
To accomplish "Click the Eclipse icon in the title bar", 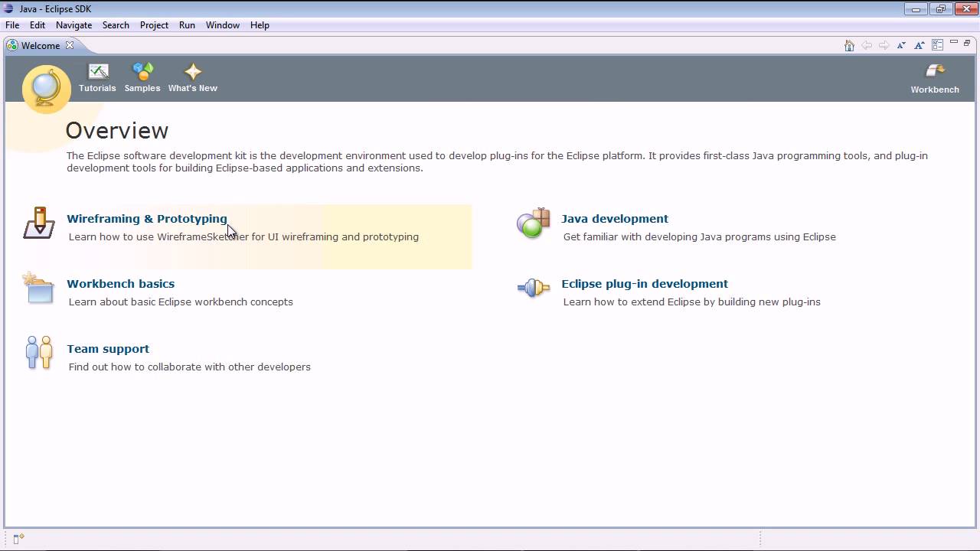I will (9, 9).
